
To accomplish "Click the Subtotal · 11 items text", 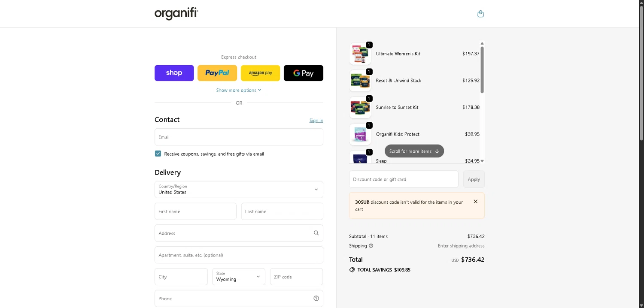I will pos(368,236).
